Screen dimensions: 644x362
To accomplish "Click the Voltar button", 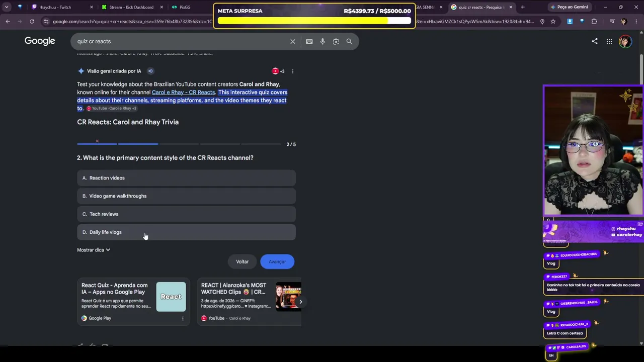I will 243,261.
